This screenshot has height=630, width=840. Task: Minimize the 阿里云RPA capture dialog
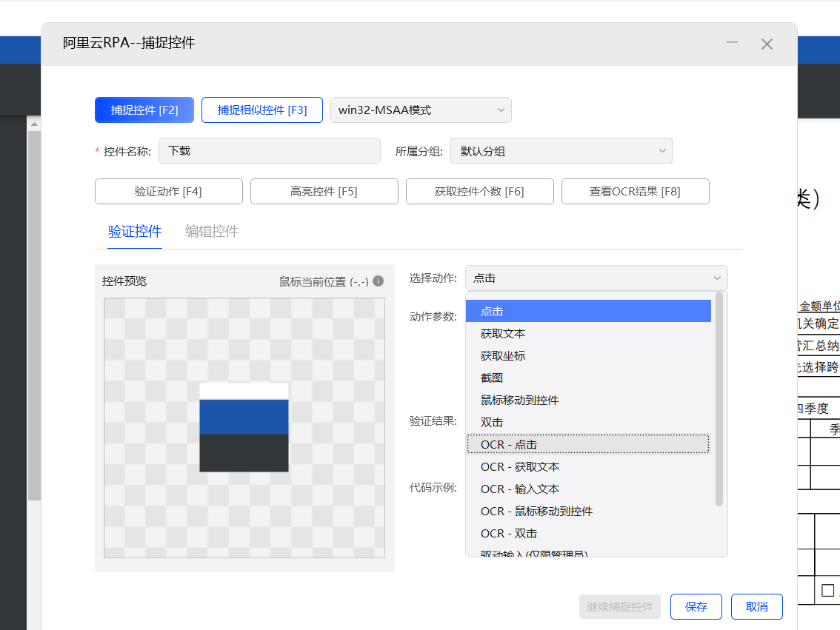click(x=732, y=43)
